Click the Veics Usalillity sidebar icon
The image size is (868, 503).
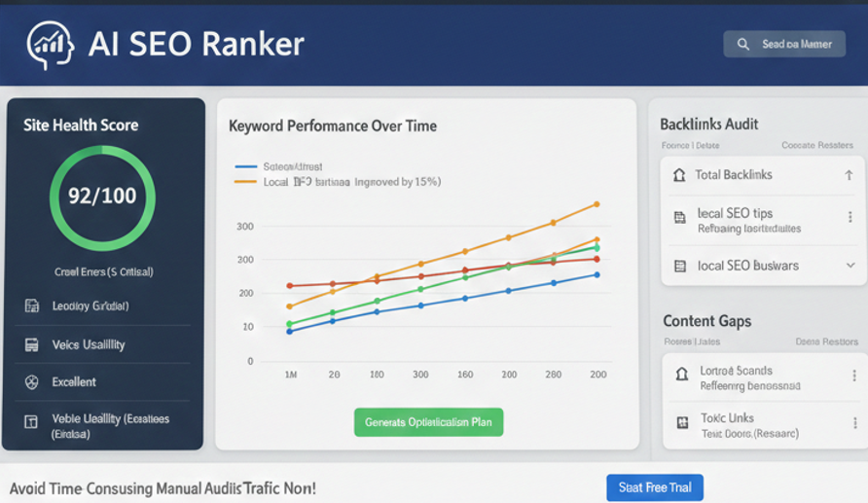coord(32,344)
